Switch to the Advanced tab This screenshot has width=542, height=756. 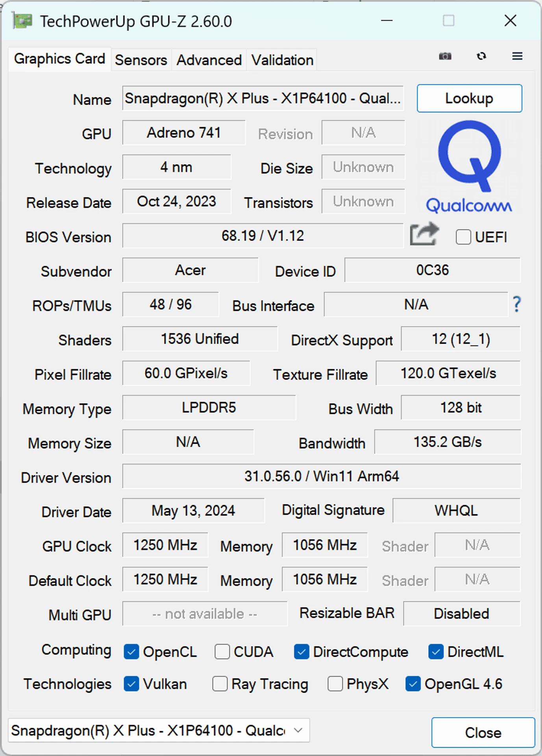click(209, 60)
